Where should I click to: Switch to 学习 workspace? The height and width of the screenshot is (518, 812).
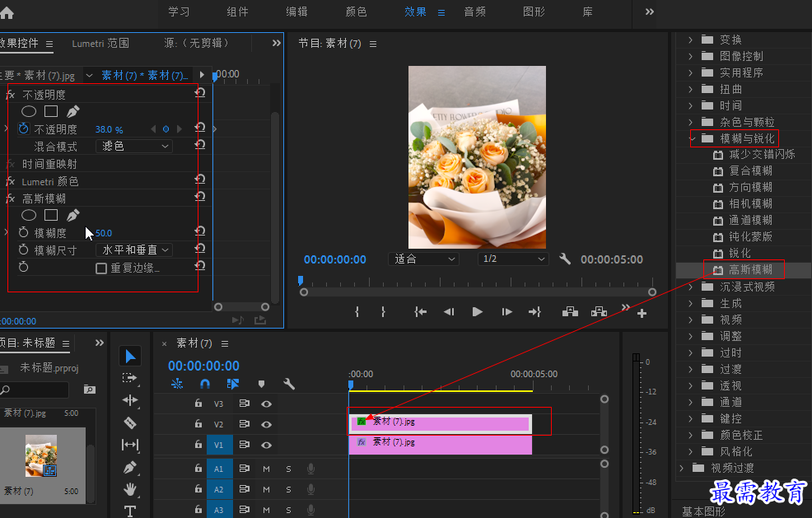[x=179, y=12]
